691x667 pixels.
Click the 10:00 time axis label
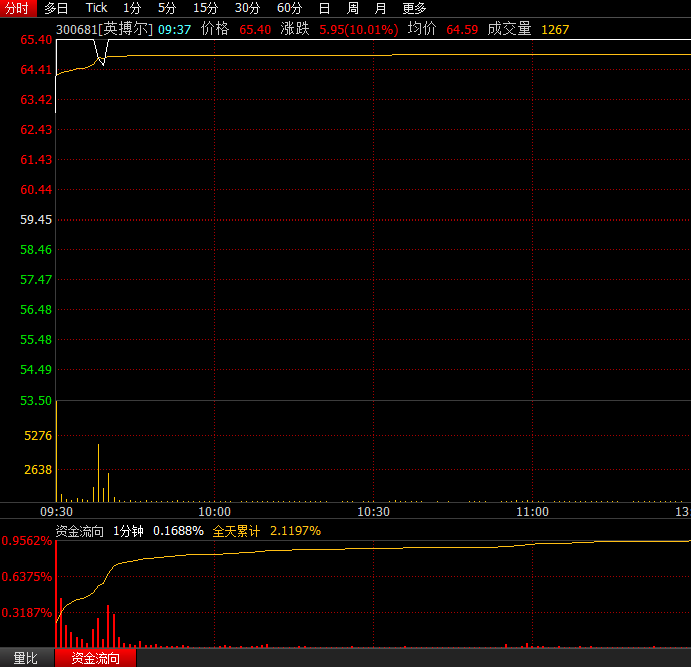tap(215, 511)
